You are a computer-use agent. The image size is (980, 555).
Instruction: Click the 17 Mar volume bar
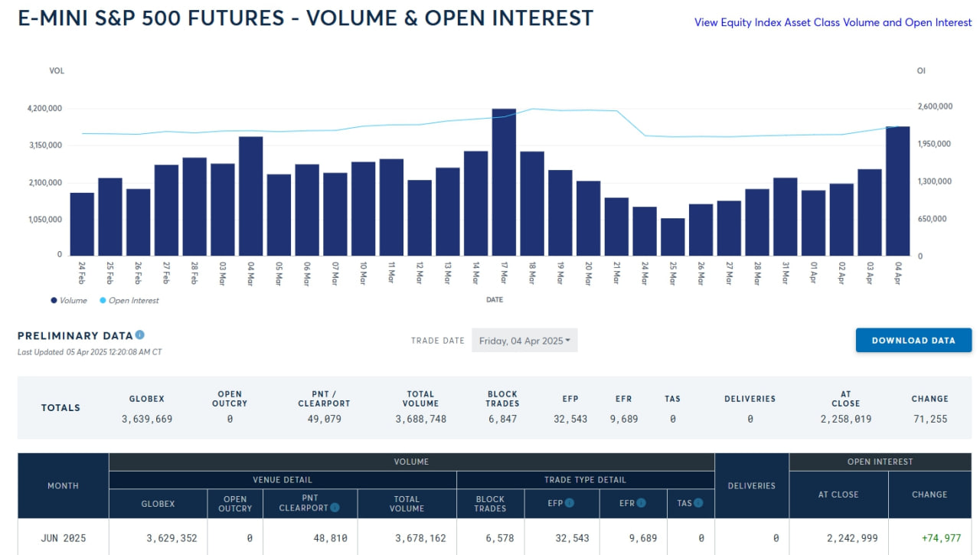click(504, 182)
